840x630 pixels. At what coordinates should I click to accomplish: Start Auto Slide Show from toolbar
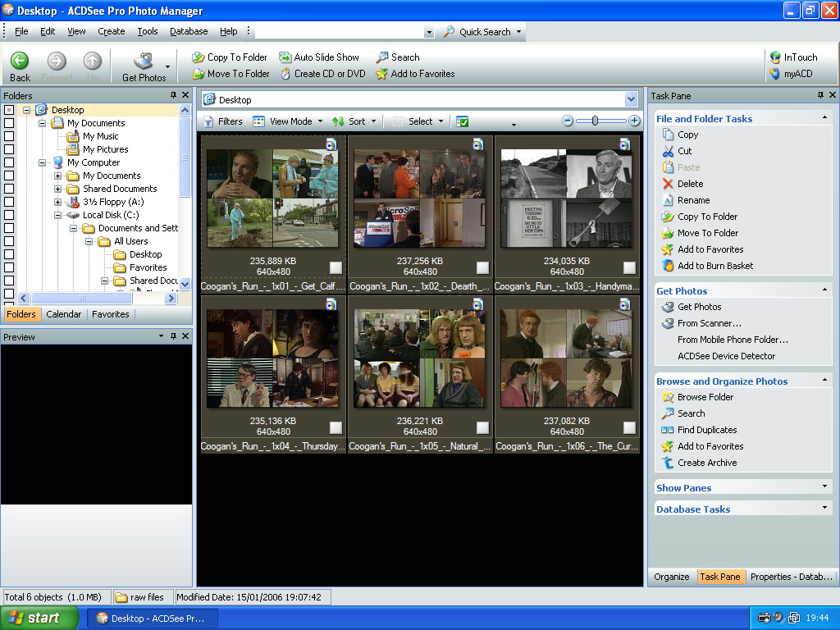click(x=318, y=57)
